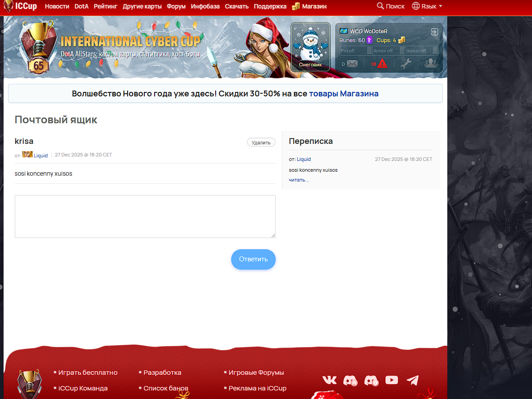Open Игровые Форумы footer link
532x399 pixels.
(x=256, y=373)
